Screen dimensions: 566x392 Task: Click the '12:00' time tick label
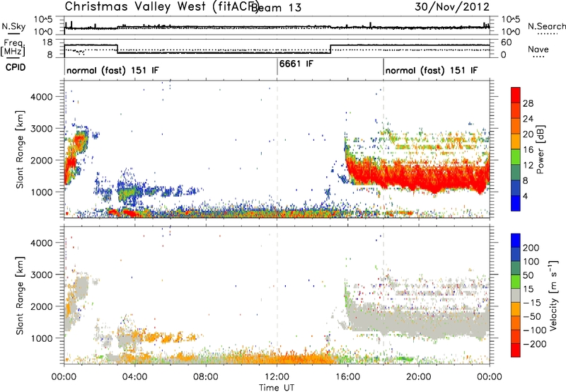pyautogui.click(x=277, y=377)
